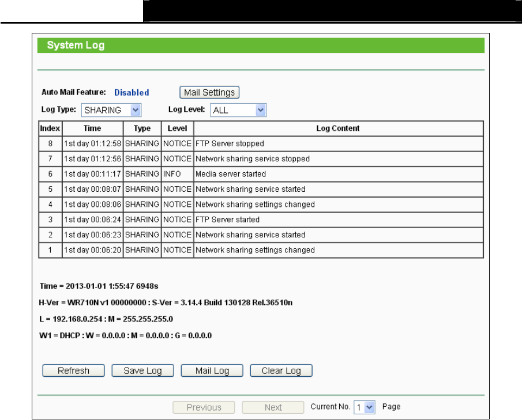Click the Index column header
The height and width of the screenshot is (420, 522).
[50, 128]
